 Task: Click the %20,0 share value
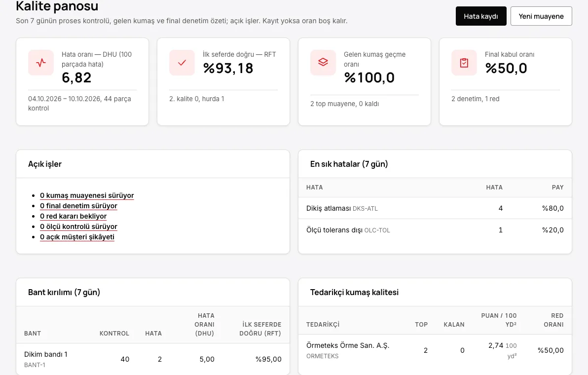coord(553,230)
